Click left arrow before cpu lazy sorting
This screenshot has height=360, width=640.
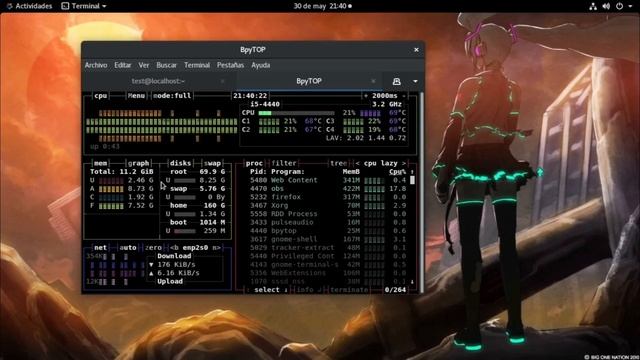coord(358,163)
